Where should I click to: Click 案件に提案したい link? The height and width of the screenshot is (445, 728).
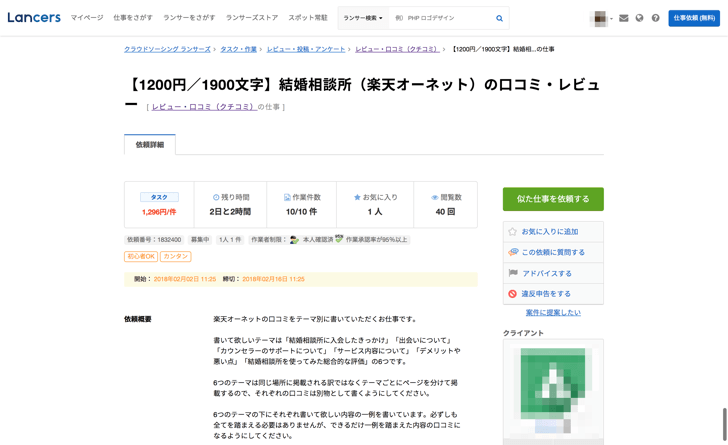click(553, 313)
